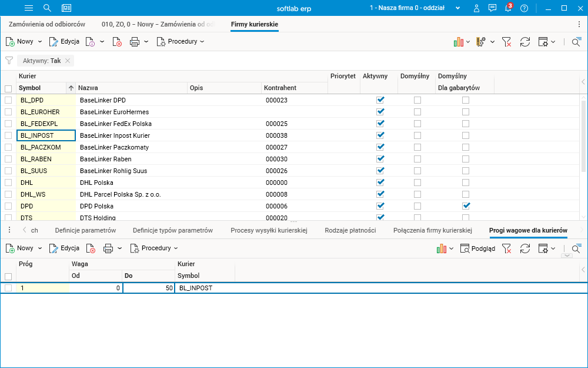Switch to the Zamówienia od odbiorców tab
588x368 pixels.
click(x=47, y=24)
